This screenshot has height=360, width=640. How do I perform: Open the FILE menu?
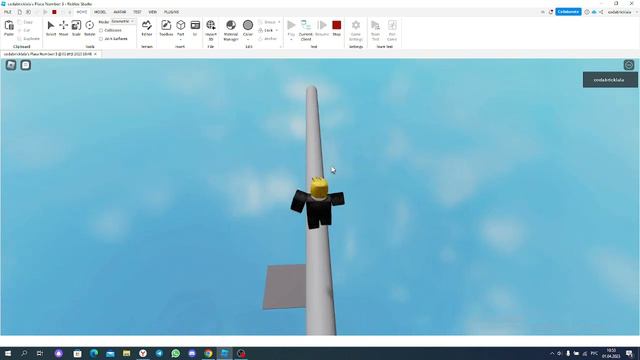point(8,12)
